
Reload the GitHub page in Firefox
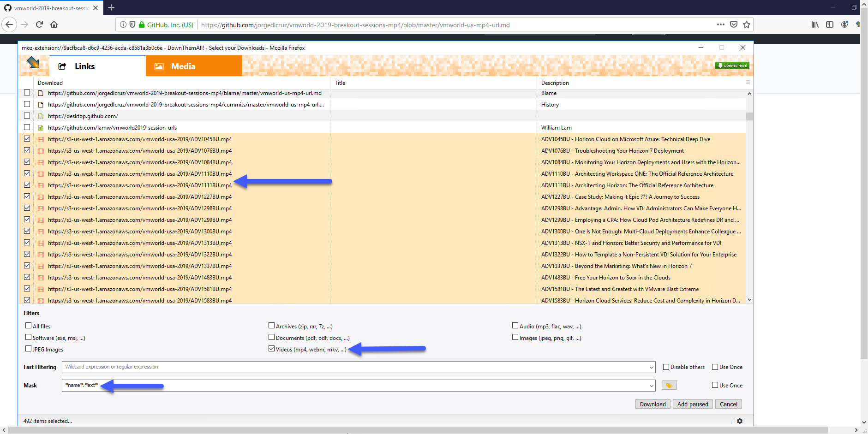pyautogui.click(x=39, y=24)
